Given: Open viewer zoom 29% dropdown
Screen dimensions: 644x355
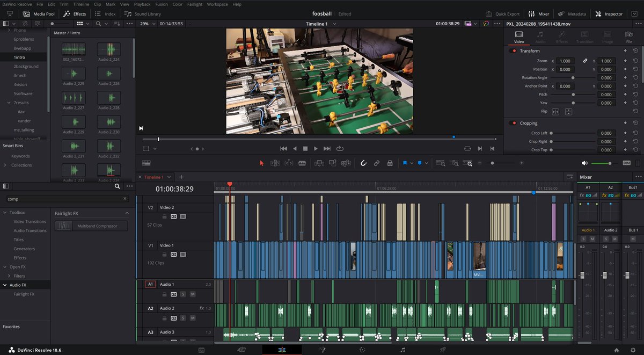Looking at the screenshot, I should click(147, 24).
